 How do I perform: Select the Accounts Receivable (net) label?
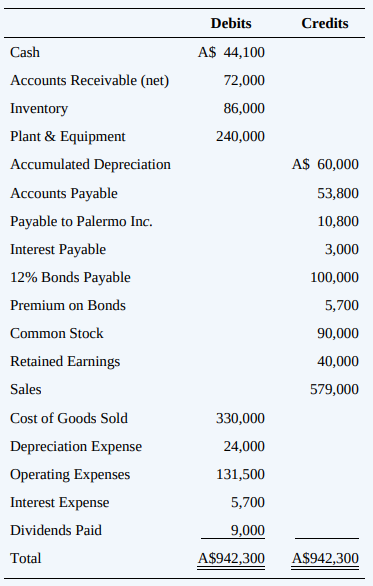coord(90,80)
